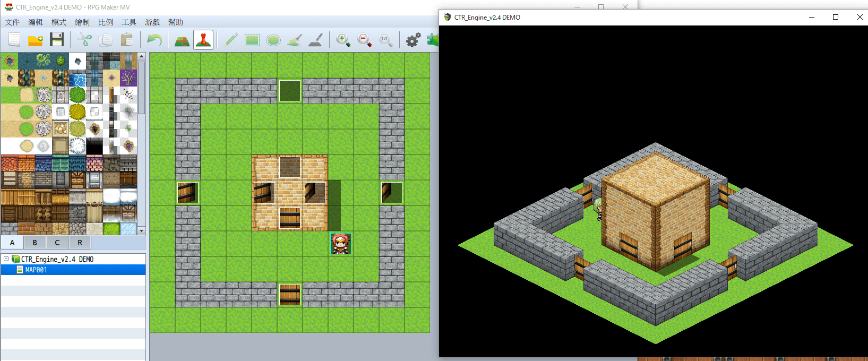868x361 pixels.
Task: Open the 文件 menu
Action: pos(12,22)
